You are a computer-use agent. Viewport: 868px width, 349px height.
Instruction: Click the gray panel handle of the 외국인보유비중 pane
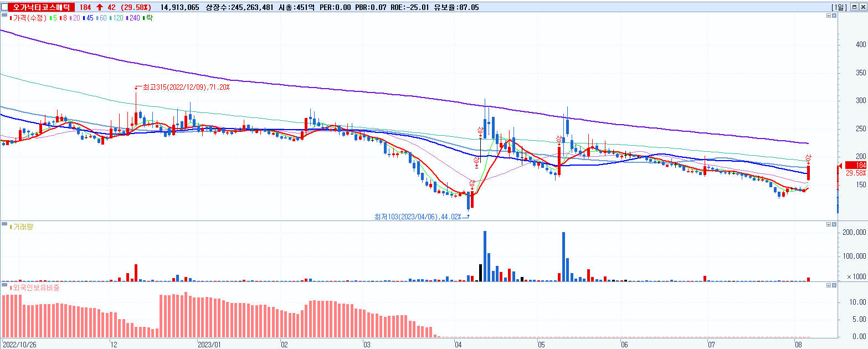[x=4, y=285]
